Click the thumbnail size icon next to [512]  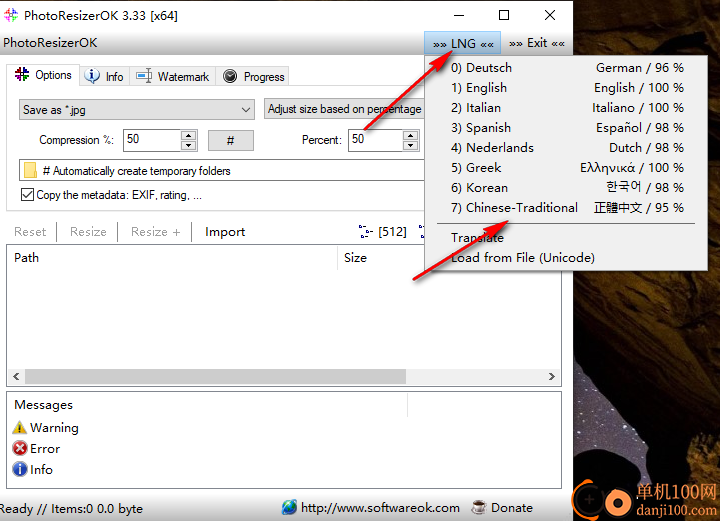(366, 231)
